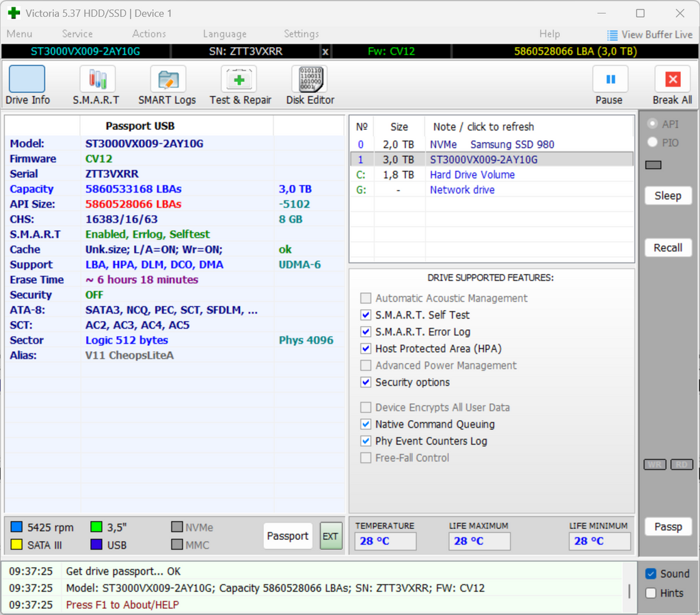
Task: Enable the Hints checkbox
Action: pyautogui.click(x=651, y=593)
